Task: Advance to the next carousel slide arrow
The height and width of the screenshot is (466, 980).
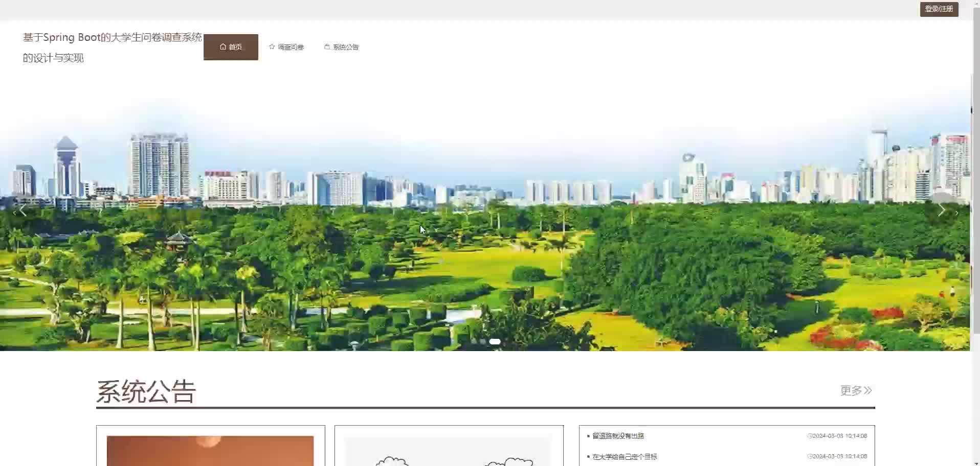Action: [x=942, y=210]
